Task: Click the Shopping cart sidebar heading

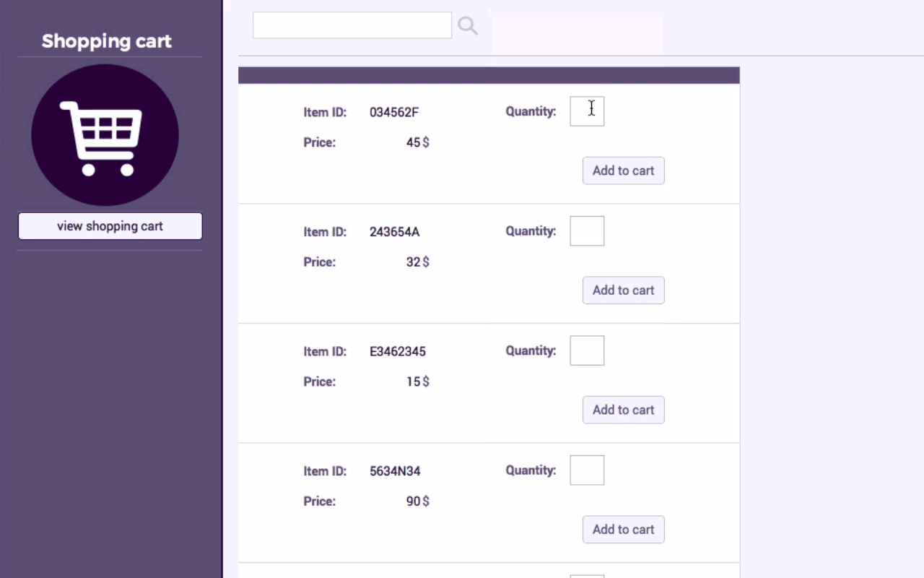Action: pyautogui.click(x=107, y=41)
